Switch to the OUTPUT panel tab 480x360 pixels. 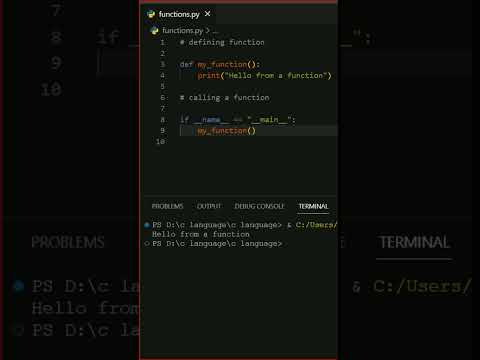209,206
